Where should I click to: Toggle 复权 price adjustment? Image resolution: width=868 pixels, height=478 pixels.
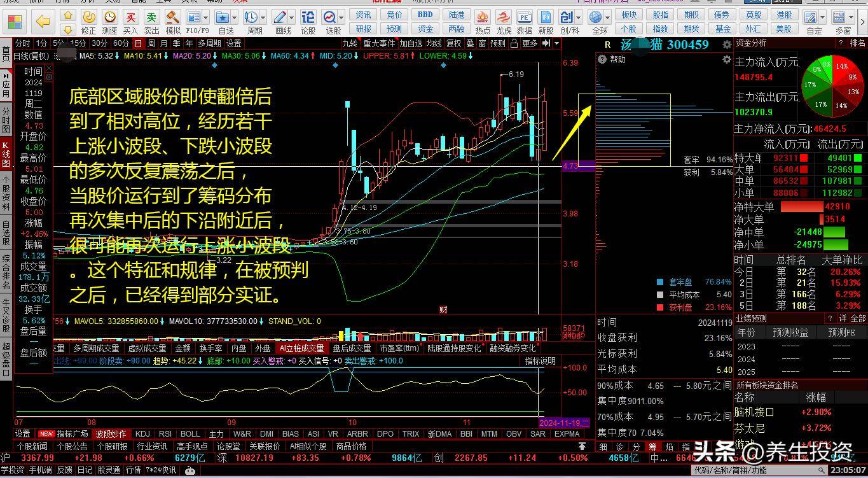[453, 43]
